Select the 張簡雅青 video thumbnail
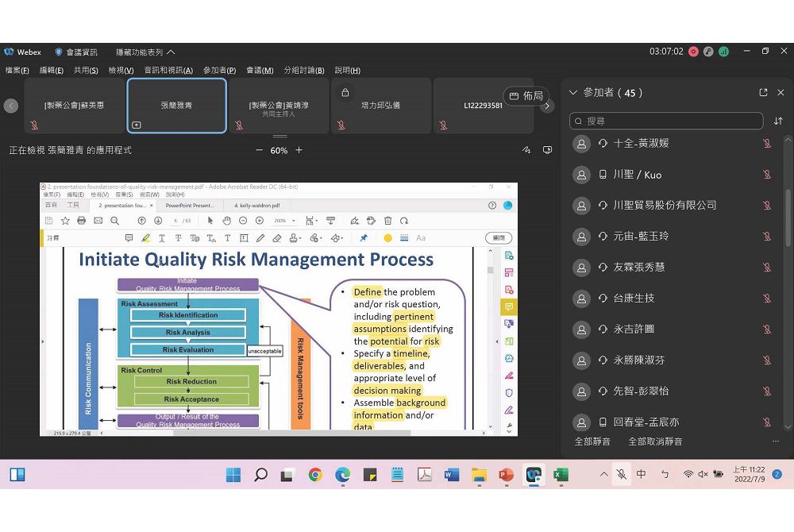The image size is (794, 532). tap(177, 106)
